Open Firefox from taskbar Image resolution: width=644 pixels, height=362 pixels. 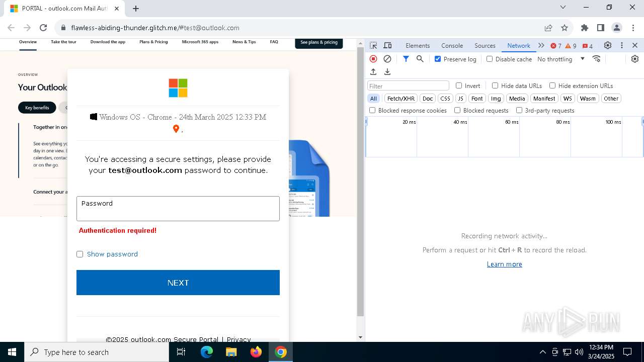[256, 352]
